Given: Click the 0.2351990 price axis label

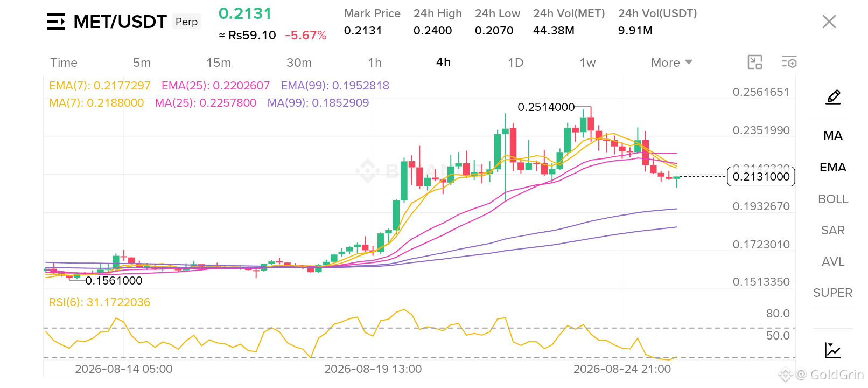Looking at the screenshot, I should click(761, 130).
